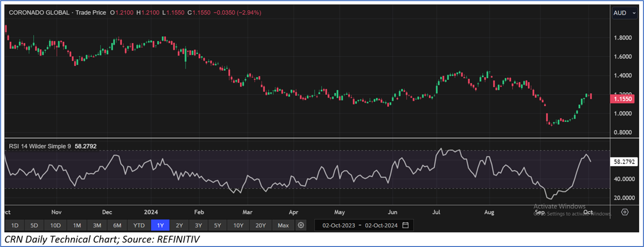Select the 20Y time range
The height and width of the screenshot is (247, 644).
261,225
